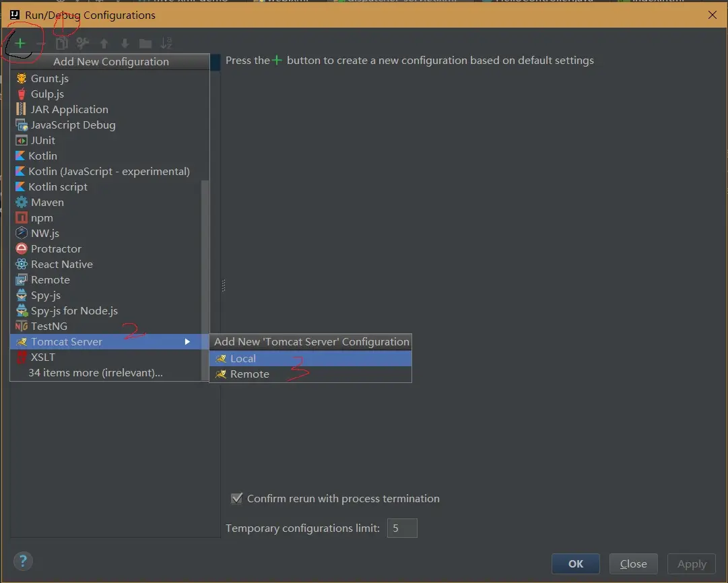Viewport: 728px width, 583px height.
Task: Select the JAR Application icon
Action: pos(21,109)
